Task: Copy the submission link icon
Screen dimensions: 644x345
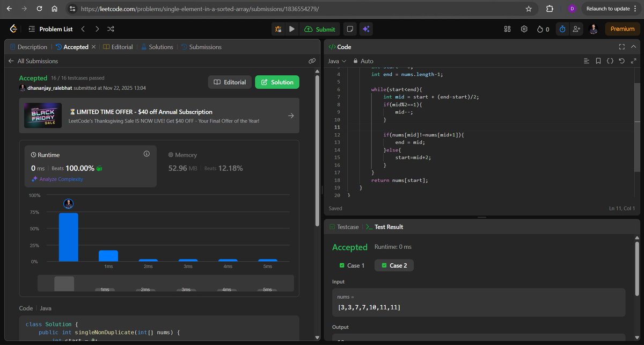Action: coord(312,61)
